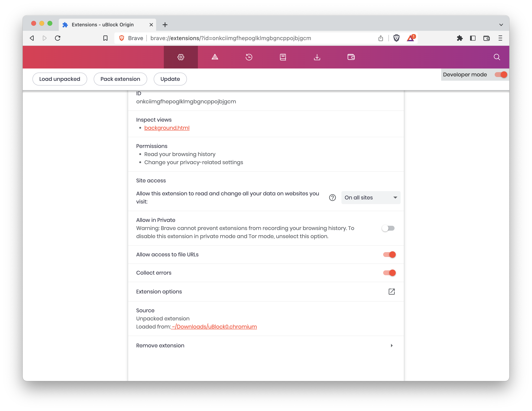Screen dimensions: 532x411
Task: Open the On all sites dropdown
Action: pyautogui.click(x=370, y=197)
